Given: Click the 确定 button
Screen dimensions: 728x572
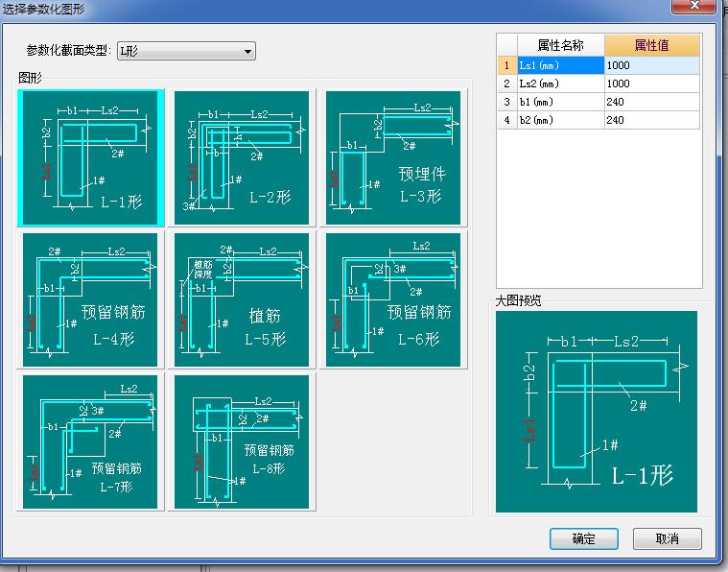Looking at the screenshot, I should click(583, 539).
